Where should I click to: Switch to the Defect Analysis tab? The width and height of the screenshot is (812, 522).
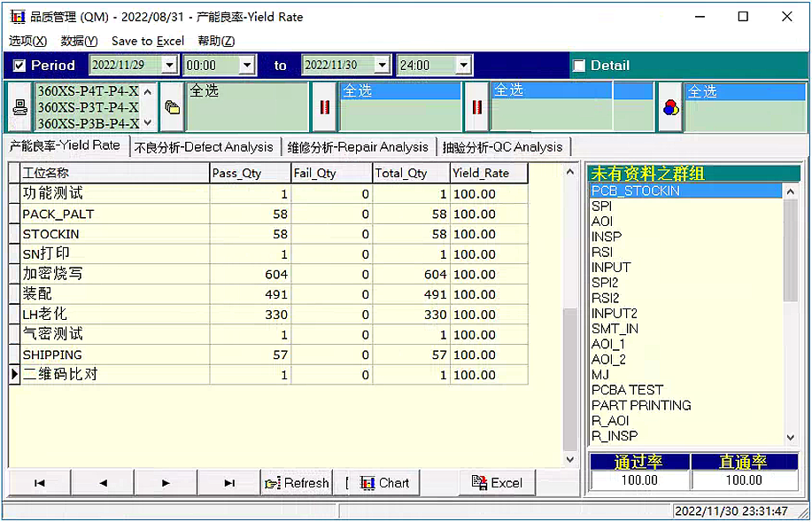coord(204,147)
